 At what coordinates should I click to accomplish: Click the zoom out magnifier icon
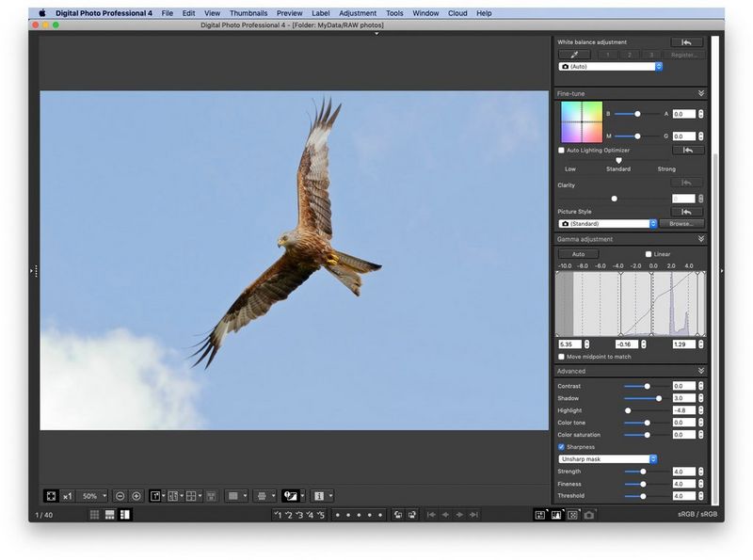pyautogui.click(x=120, y=496)
